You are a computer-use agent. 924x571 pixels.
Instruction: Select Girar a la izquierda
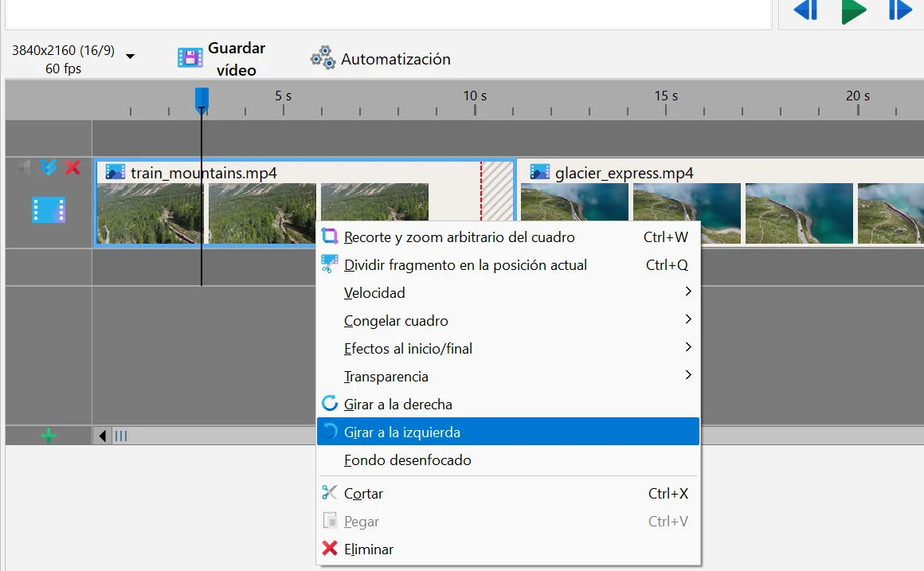click(x=508, y=432)
